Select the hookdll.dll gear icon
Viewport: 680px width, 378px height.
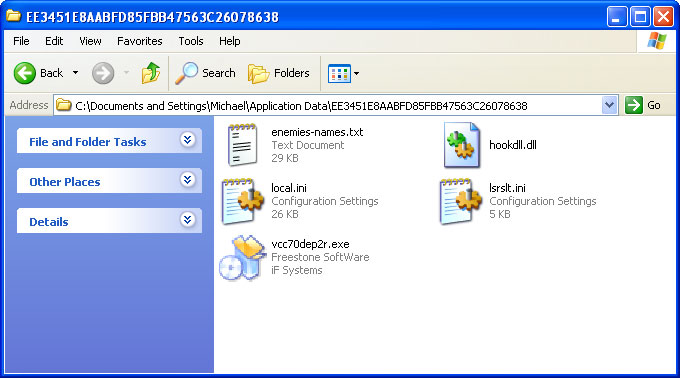click(x=462, y=145)
